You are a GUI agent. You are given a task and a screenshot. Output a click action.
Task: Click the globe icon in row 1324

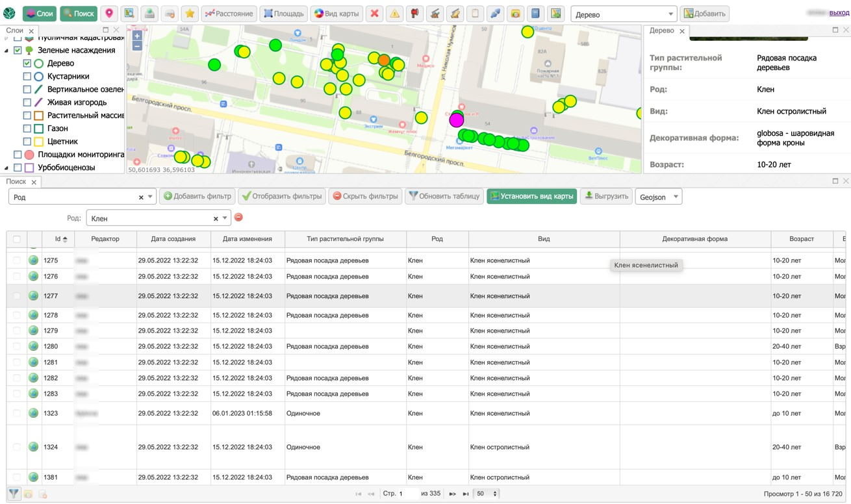tap(34, 447)
